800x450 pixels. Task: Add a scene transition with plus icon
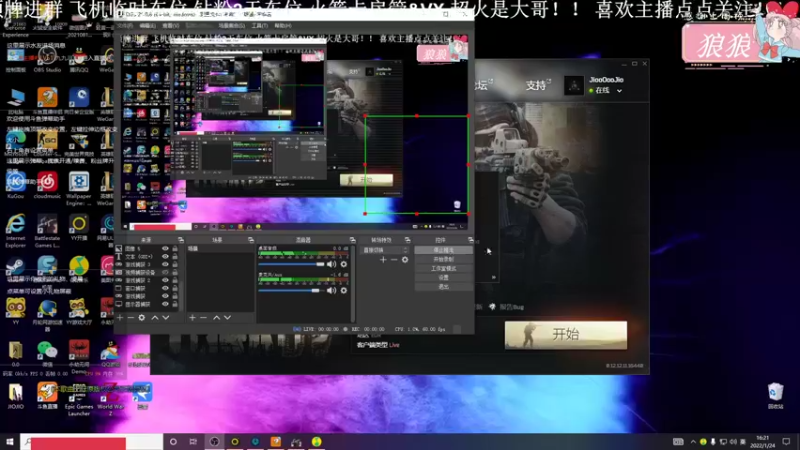383,260
